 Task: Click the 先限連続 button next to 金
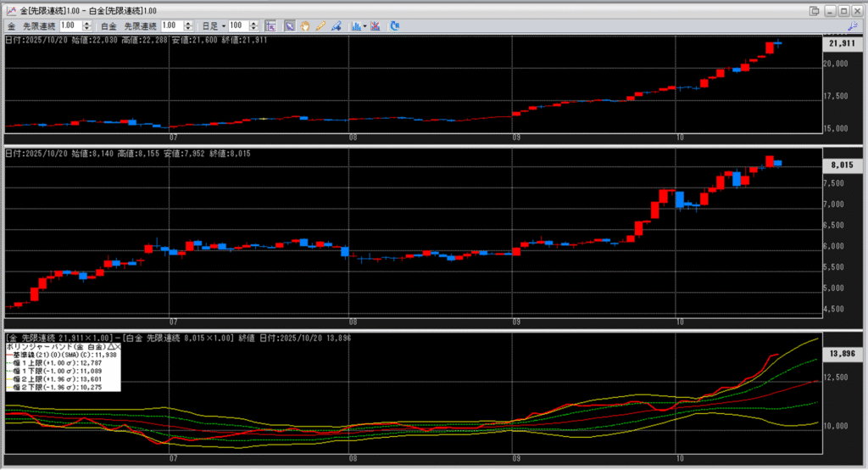pyautogui.click(x=39, y=26)
